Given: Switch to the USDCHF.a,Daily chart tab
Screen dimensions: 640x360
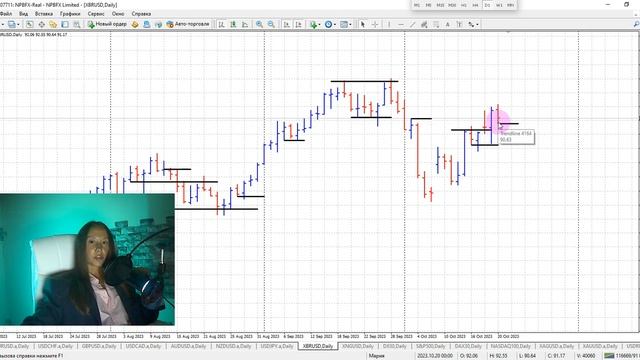Looking at the screenshot, I should click(55, 346).
